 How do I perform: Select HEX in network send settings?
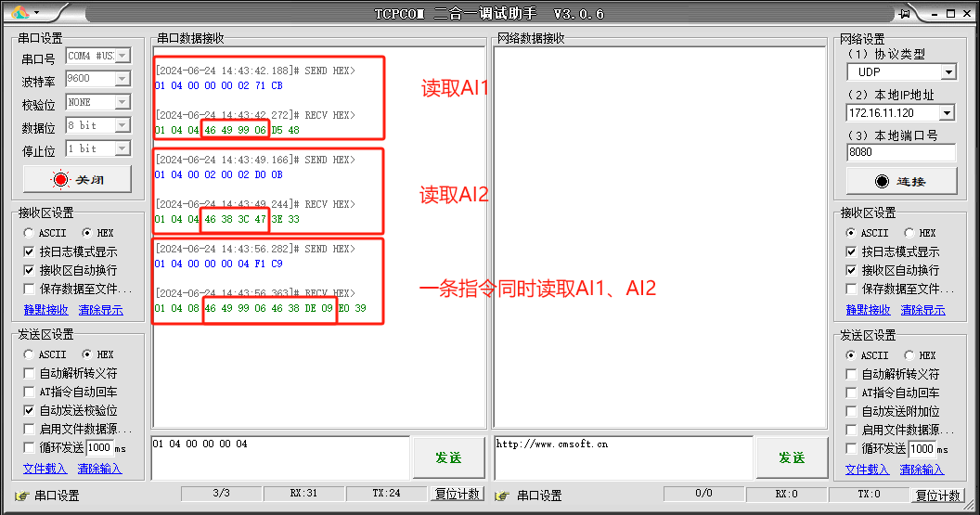tap(921, 355)
